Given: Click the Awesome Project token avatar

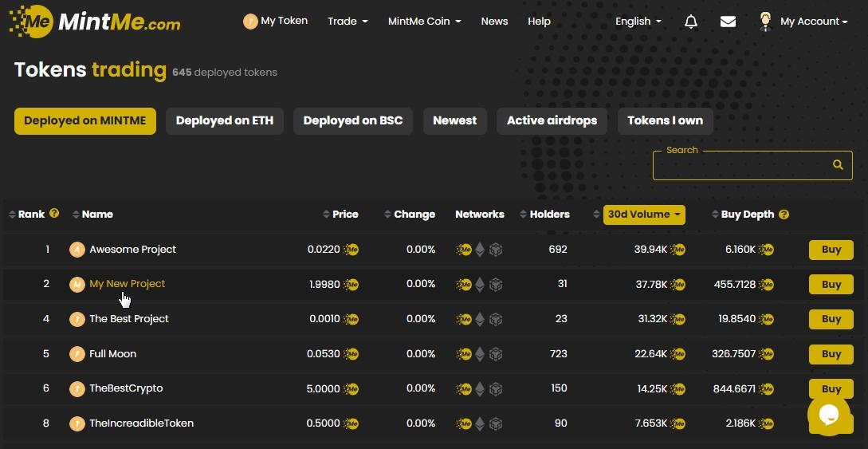Looking at the screenshot, I should 77,250.
